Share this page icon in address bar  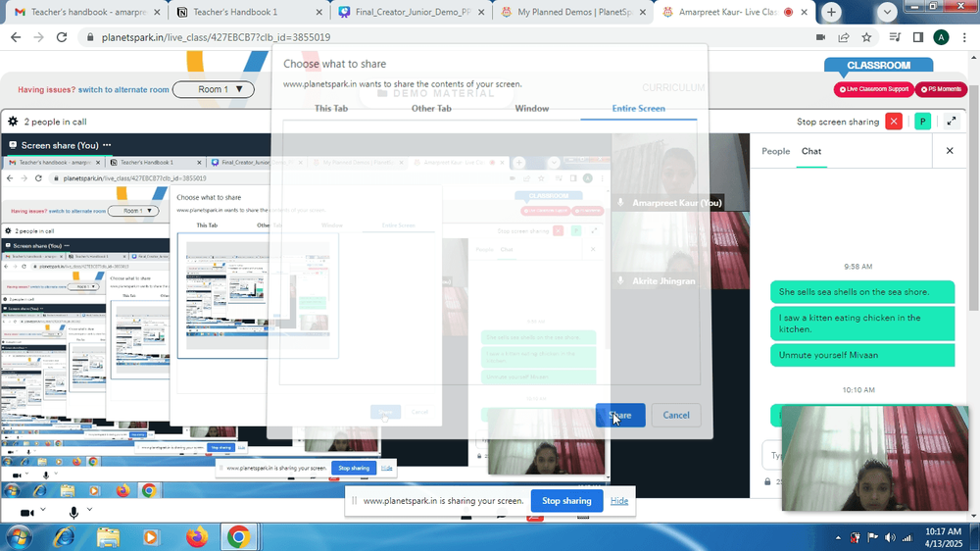pos(844,37)
